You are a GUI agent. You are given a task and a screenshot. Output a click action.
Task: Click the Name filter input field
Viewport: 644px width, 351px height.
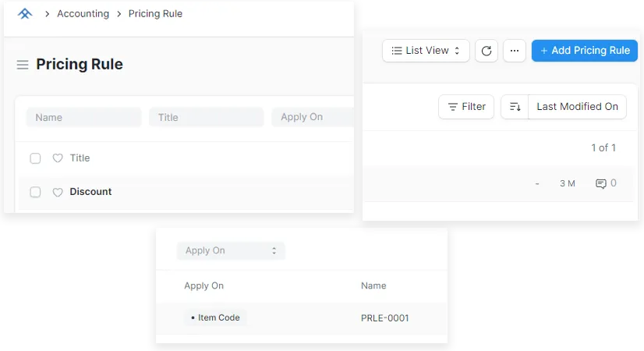(83, 117)
